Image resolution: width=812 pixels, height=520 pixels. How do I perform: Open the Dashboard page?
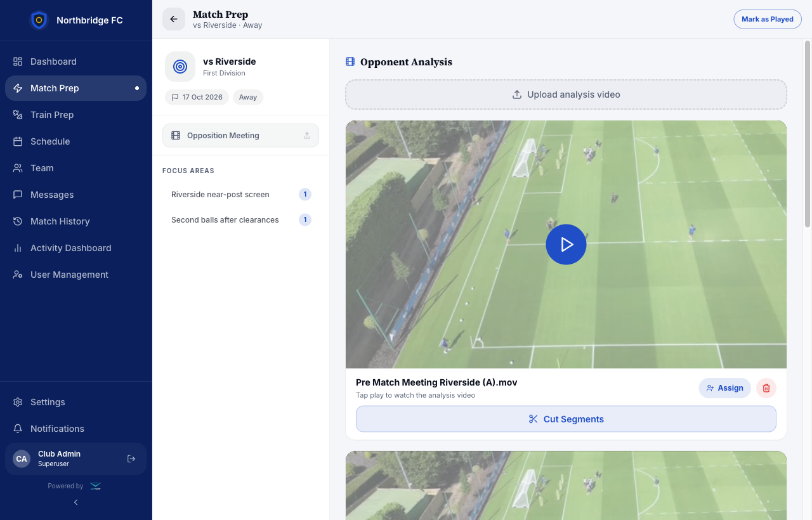click(x=75, y=62)
